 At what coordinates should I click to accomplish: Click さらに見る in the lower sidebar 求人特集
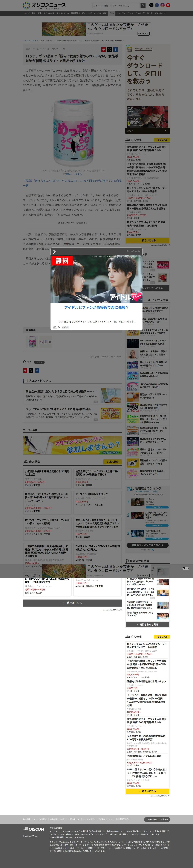pyautogui.click(x=162, y=637)
